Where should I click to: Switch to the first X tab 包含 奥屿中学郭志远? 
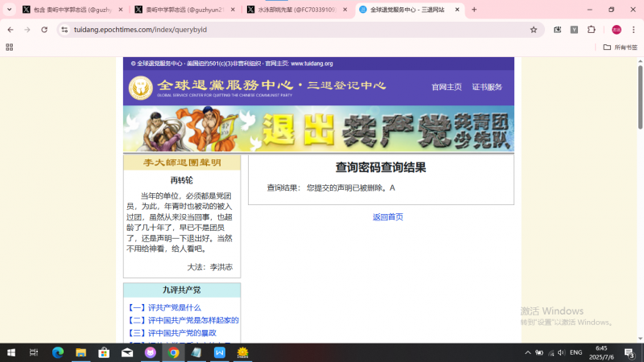click(x=72, y=10)
